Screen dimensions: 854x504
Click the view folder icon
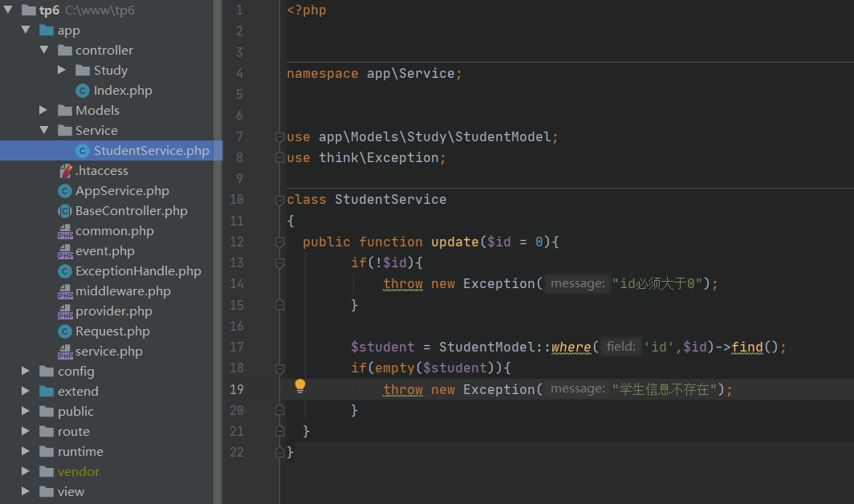tap(47, 492)
